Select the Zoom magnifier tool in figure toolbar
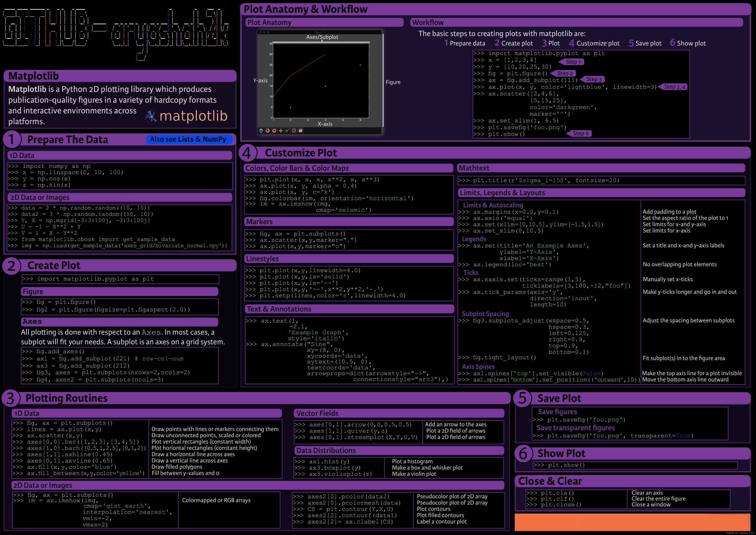756x535 pixels. coord(287,131)
